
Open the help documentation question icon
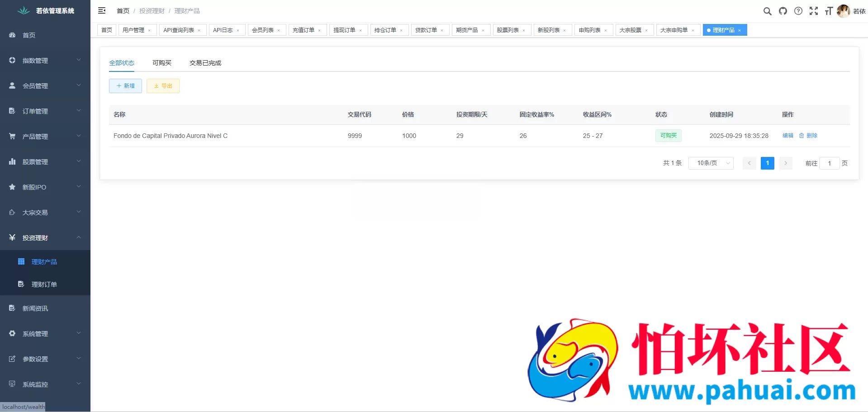point(798,11)
